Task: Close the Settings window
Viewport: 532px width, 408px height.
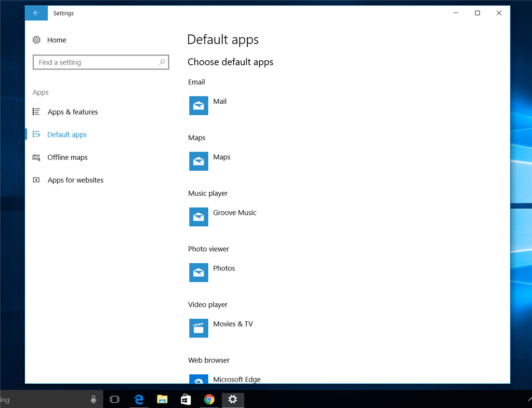Action: [499, 13]
